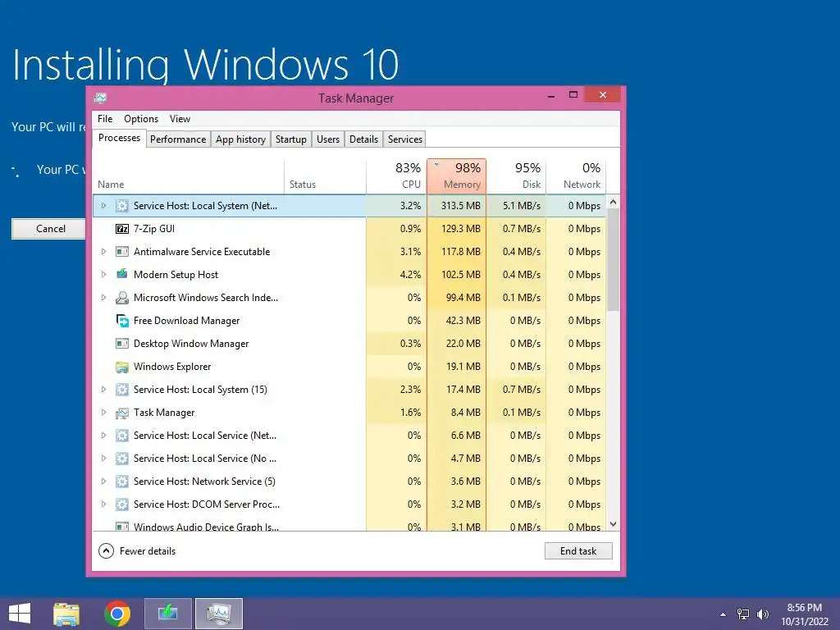The height and width of the screenshot is (630, 840).
Task: Sort processes by Disk column
Action: point(517,176)
